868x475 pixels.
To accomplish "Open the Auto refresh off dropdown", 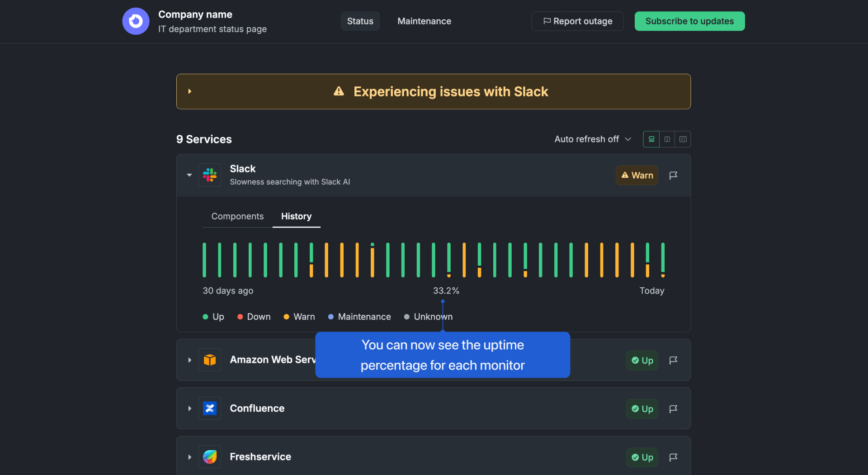I will (592, 139).
